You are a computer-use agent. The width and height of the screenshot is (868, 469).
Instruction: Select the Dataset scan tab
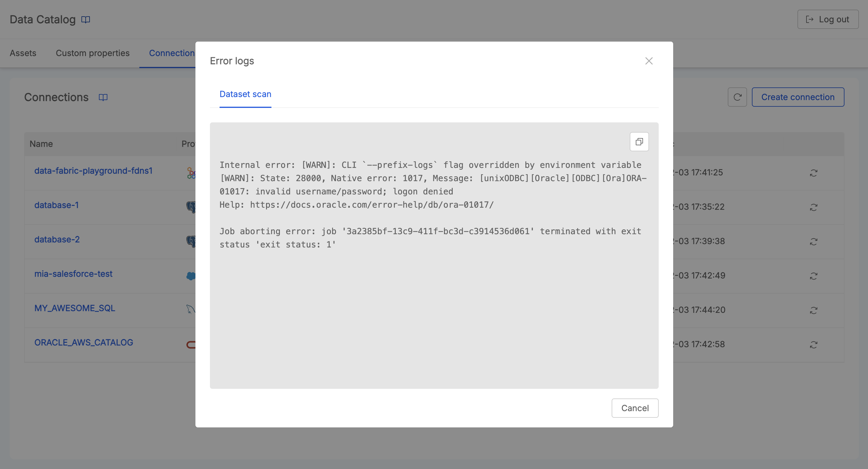pos(246,93)
